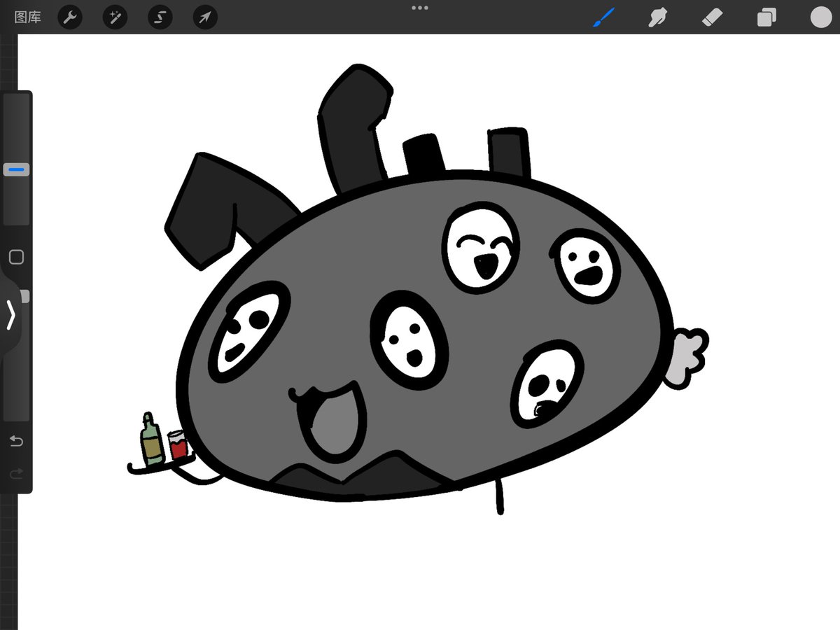Open the Adjustments magic wand menu

[115, 17]
